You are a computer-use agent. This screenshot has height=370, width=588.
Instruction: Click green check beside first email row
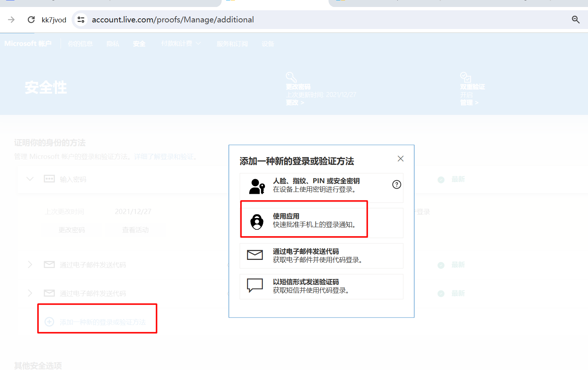coord(441,265)
